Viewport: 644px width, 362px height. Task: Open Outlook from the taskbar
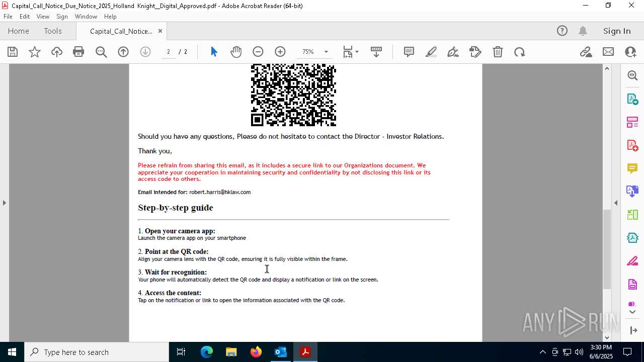[280, 352]
